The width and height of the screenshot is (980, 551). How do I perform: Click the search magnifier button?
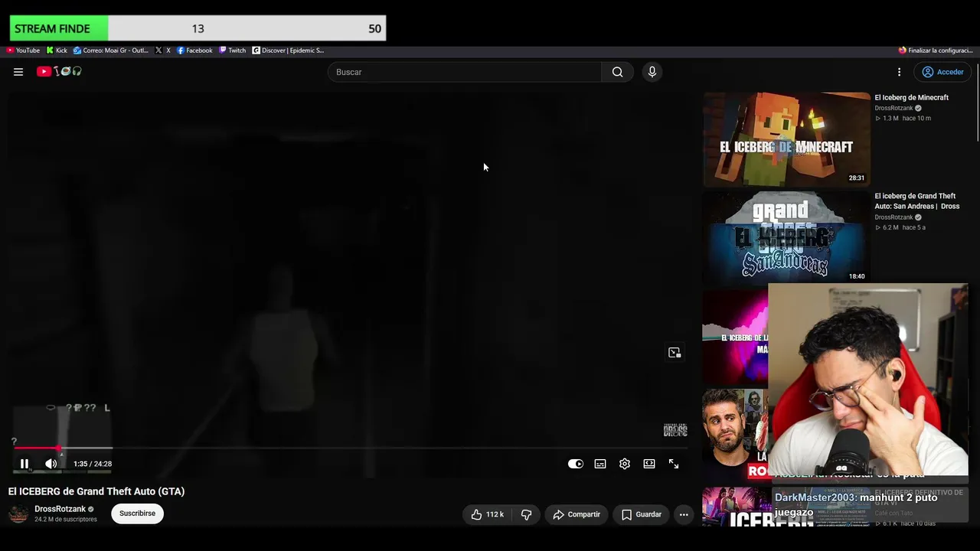[617, 72]
